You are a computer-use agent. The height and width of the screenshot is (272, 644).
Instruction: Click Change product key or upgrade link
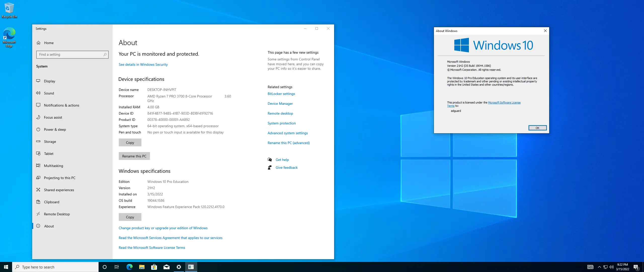pos(163,228)
